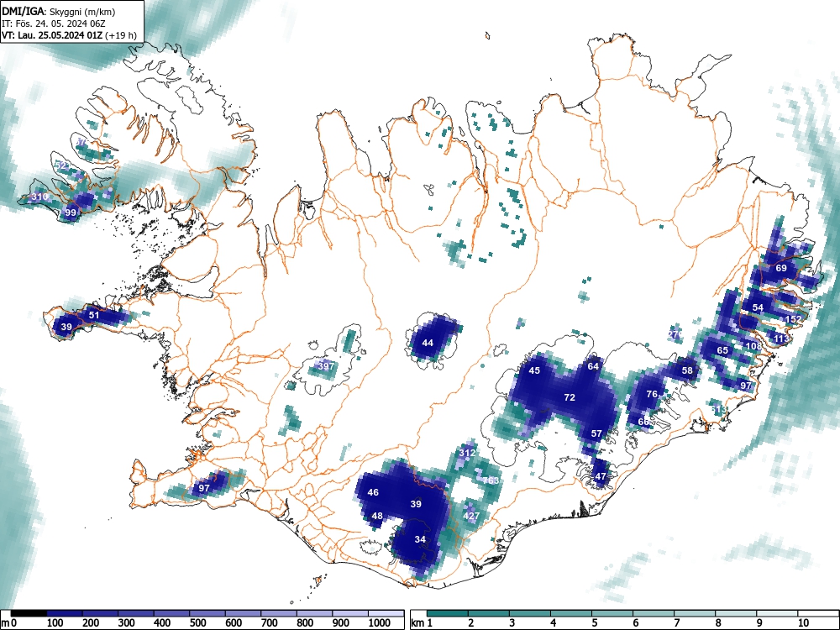The image size is (840, 630).
Task: Click the visibility value 99
Action: click(x=71, y=213)
